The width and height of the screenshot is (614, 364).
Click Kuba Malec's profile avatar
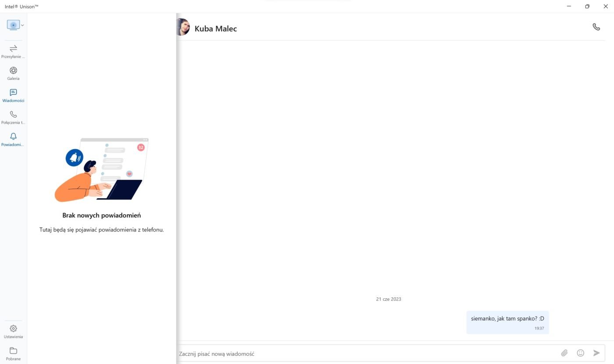[x=183, y=27]
